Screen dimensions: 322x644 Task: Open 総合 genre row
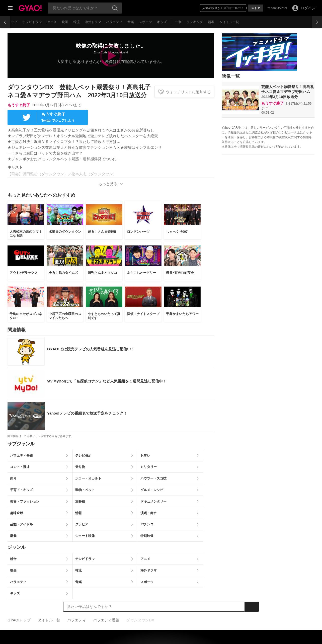click(40, 559)
